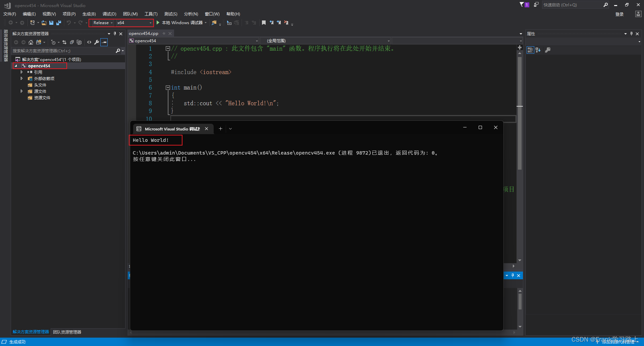The width and height of the screenshot is (644, 346).
Task: Open the 生成(B) build menu
Action: tap(89, 14)
